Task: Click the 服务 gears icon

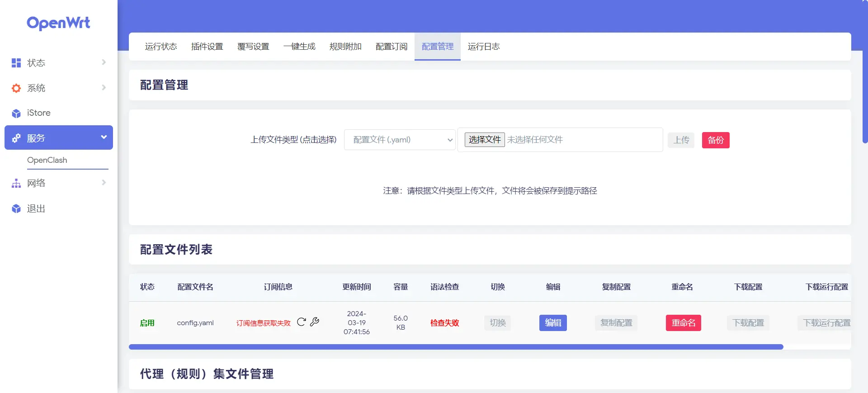Action: click(x=16, y=138)
